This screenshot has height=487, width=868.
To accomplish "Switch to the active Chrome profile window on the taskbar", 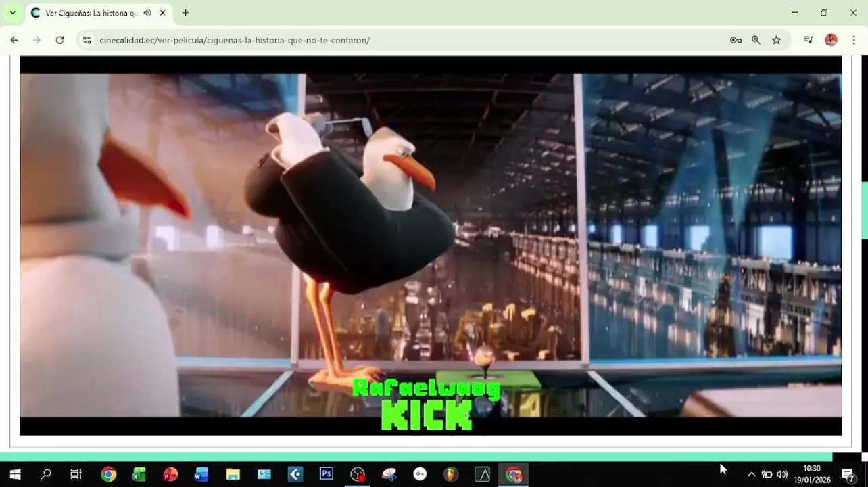I will point(514,474).
